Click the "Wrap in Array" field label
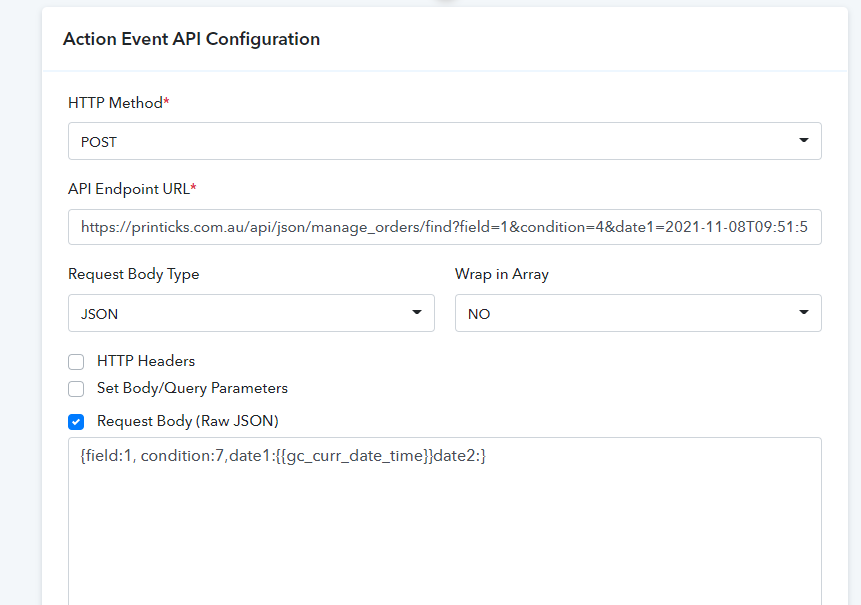The width and height of the screenshot is (861, 605). point(501,274)
